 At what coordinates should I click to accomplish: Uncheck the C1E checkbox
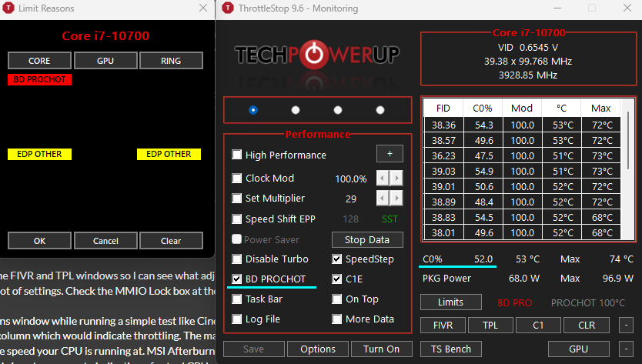(336, 279)
